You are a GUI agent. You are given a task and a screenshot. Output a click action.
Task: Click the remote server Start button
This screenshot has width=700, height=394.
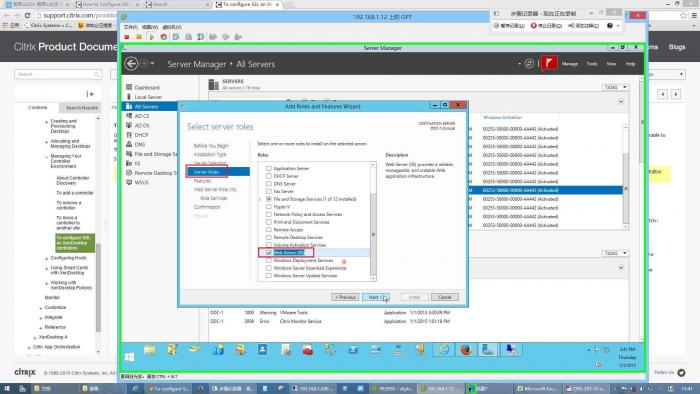[129, 357]
